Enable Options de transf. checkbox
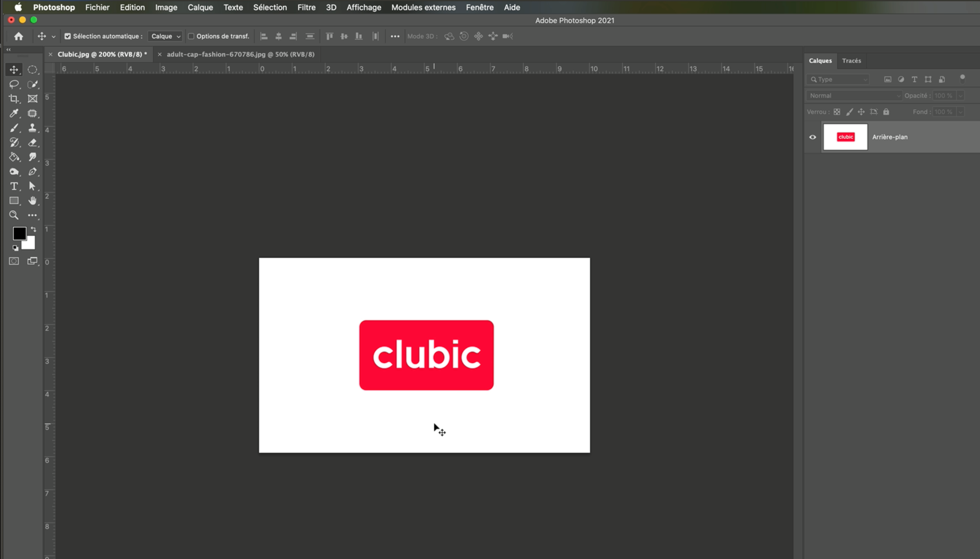Screen dimensions: 980x559 point(191,36)
